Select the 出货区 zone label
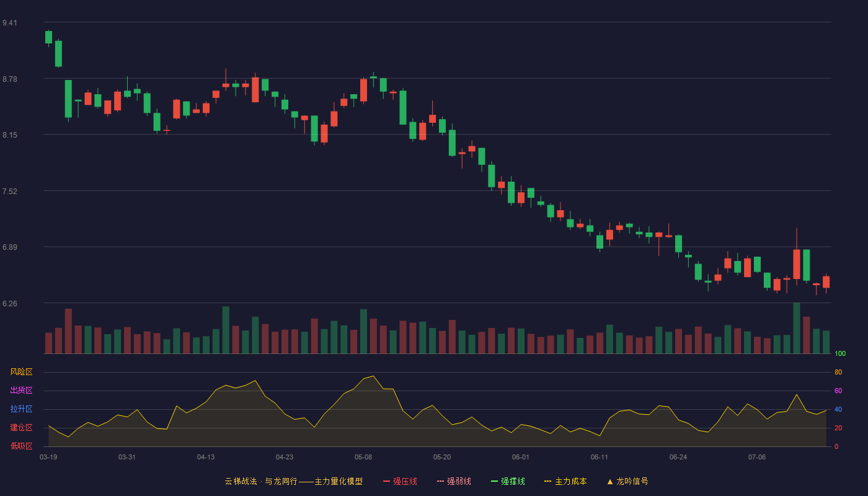Screen dimensions: 868x496 (21, 391)
